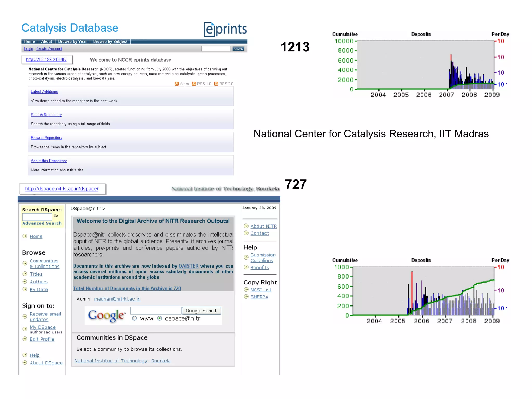Click the arrow bullet beside Home
532x399 pixels.
25,236
